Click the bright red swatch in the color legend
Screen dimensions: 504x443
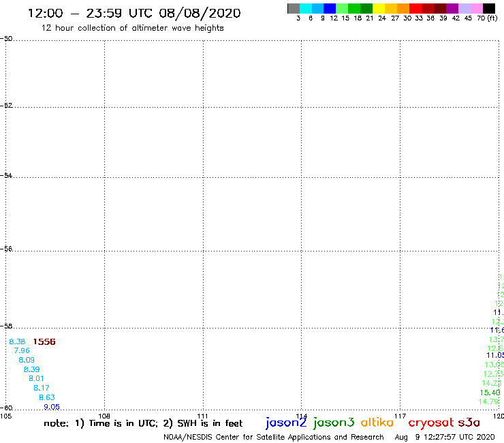click(x=415, y=8)
